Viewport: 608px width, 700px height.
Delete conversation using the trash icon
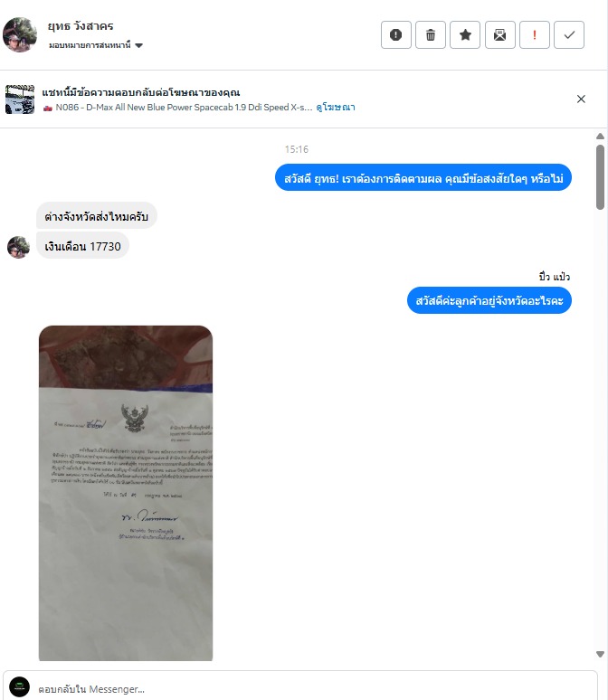click(431, 35)
